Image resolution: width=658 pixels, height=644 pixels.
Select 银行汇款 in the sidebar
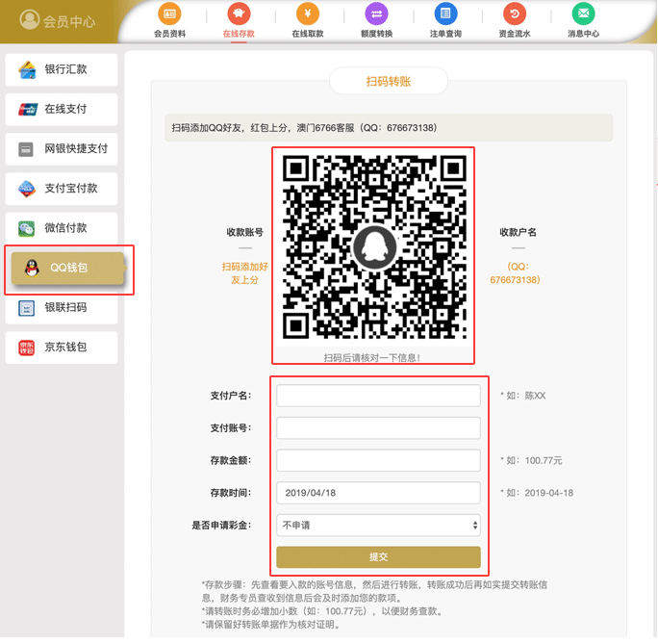[62, 69]
